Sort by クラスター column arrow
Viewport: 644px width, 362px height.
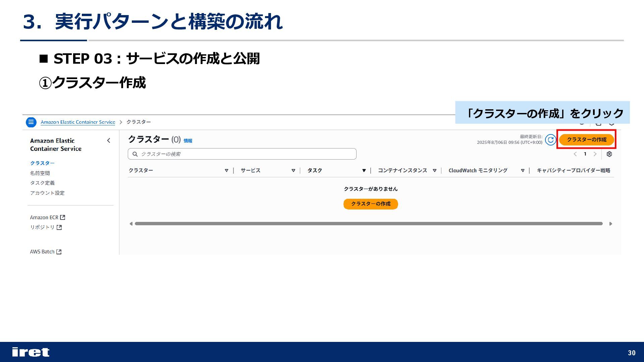[x=226, y=171]
